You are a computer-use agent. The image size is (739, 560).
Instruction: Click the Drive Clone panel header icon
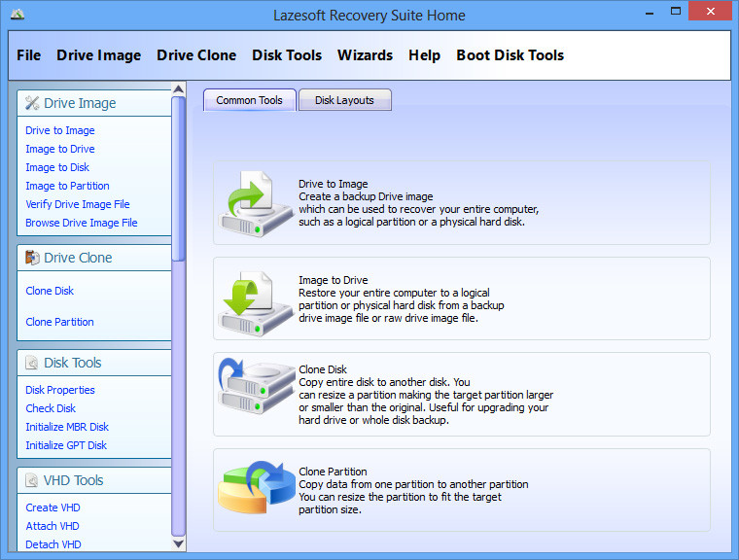[x=32, y=258]
